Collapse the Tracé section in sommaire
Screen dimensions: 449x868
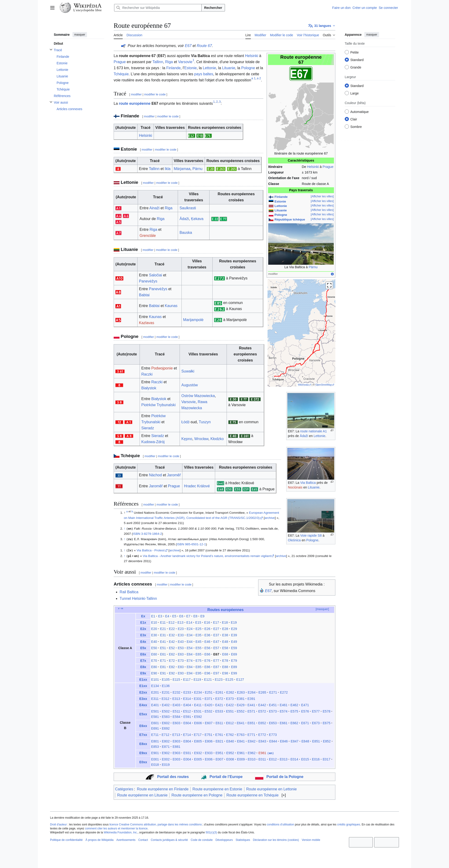pos(51,50)
